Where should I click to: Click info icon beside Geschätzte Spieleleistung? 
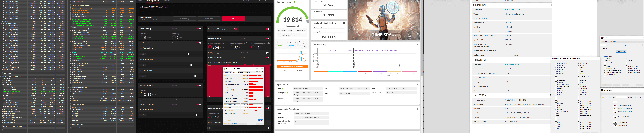tap(344, 23)
